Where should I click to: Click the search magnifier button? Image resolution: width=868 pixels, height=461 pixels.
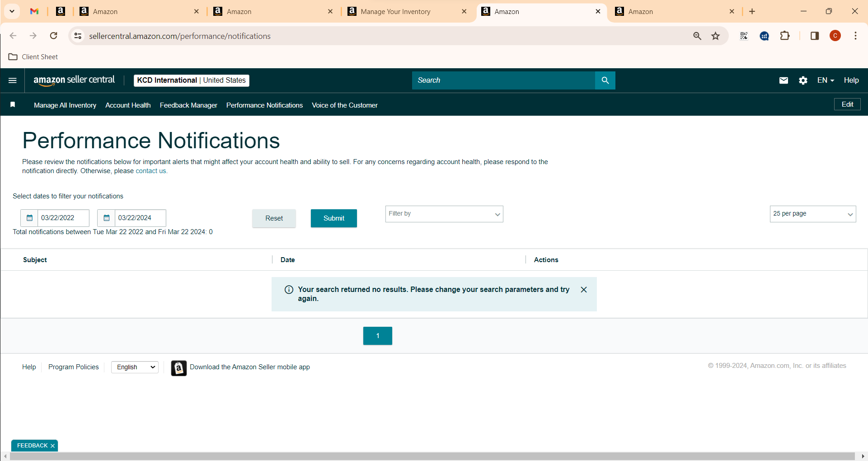(x=605, y=80)
